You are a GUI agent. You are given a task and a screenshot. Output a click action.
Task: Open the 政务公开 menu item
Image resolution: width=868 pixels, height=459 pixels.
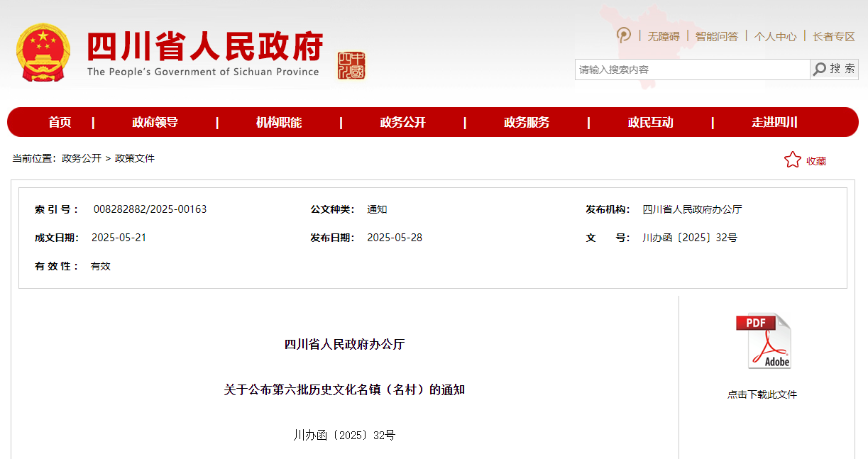point(402,122)
